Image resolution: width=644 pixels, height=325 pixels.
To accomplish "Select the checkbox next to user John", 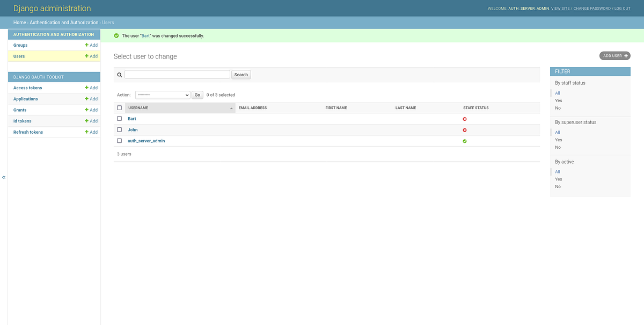I will (x=119, y=130).
